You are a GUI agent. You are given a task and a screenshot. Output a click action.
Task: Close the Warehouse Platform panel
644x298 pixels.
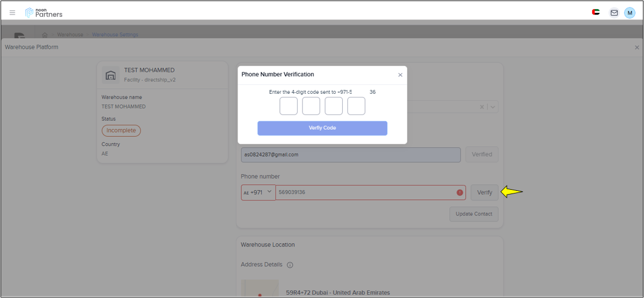[x=636, y=48]
